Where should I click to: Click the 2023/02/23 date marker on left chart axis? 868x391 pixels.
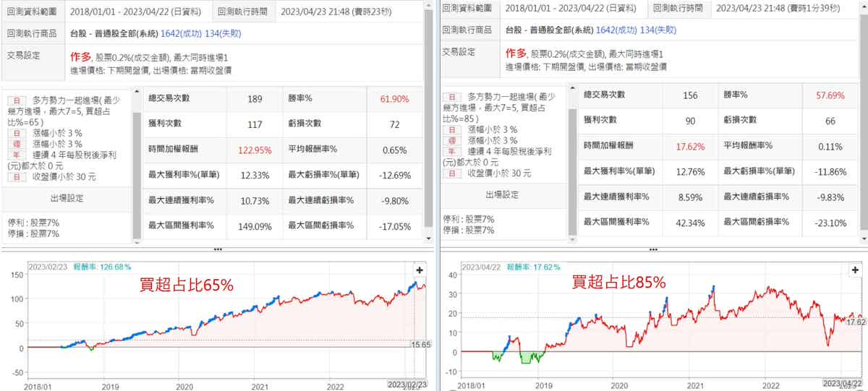click(407, 384)
